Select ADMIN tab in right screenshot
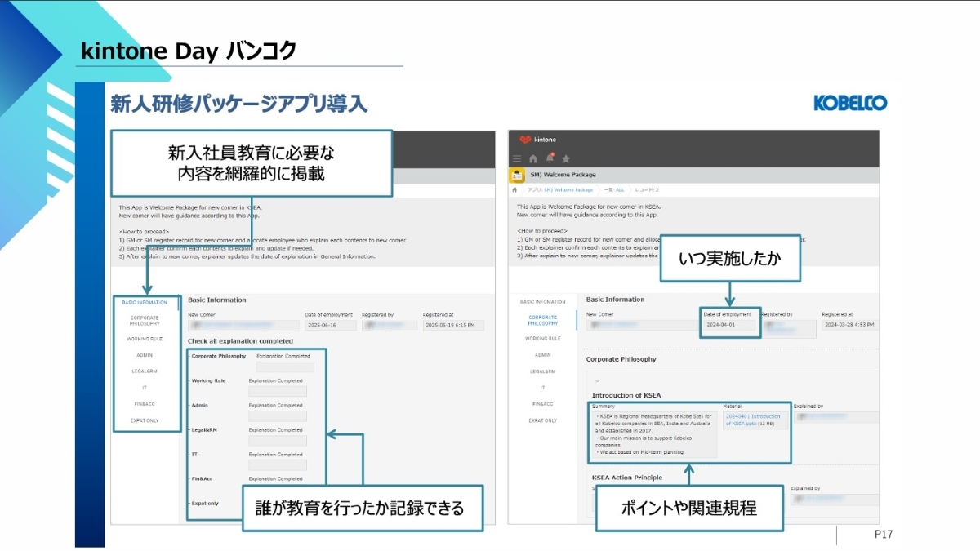 coord(542,355)
